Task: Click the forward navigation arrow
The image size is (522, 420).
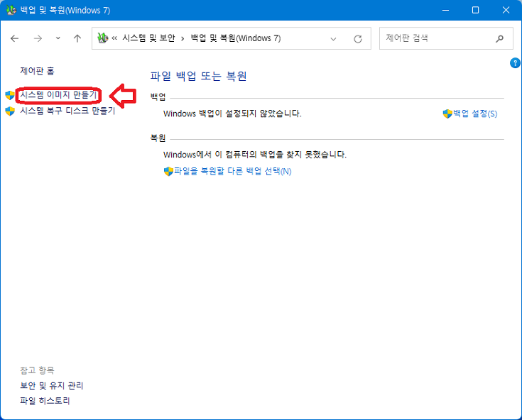Action: click(x=38, y=38)
